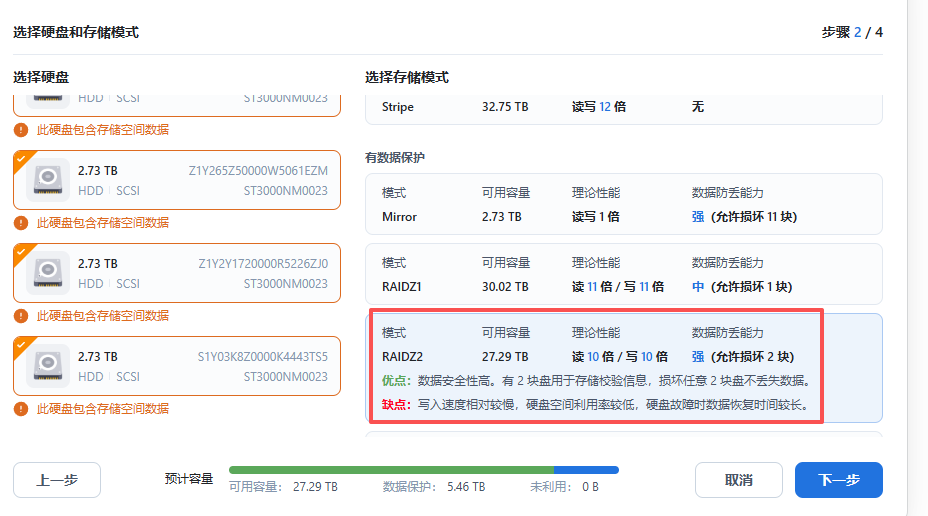Toggle the checkmark on disk Z1Y2Y1720000R5226ZJ0
Image resolution: width=928 pixels, height=516 pixels.
pos(21,249)
